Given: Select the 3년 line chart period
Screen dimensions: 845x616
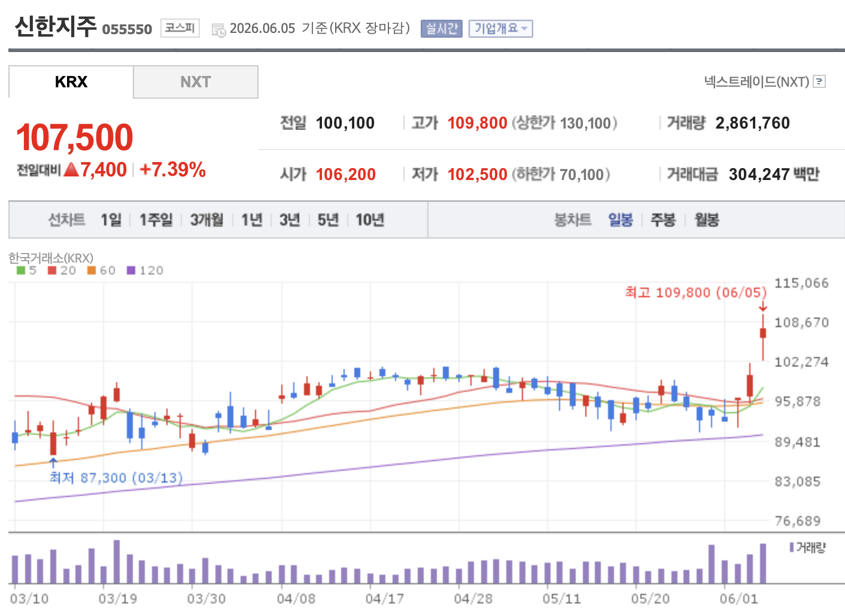Looking at the screenshot, I should [x=290, y=220].
